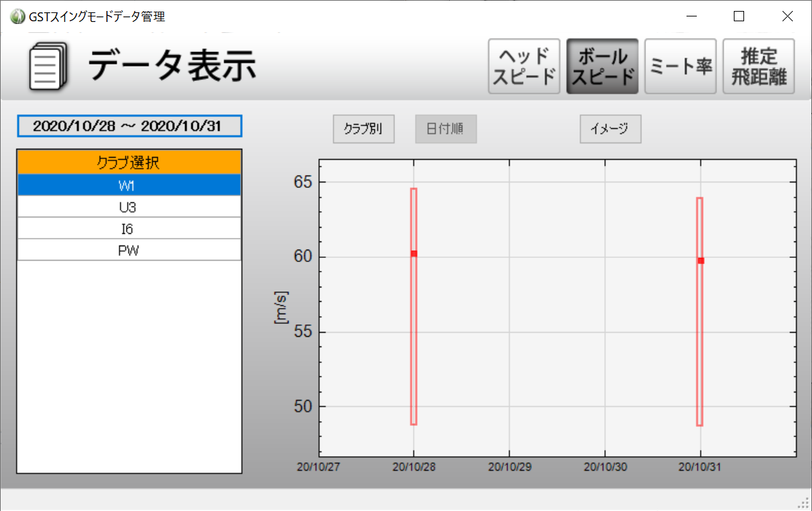
Task: Click the 65 y-axis value
Action: (303, 182)
